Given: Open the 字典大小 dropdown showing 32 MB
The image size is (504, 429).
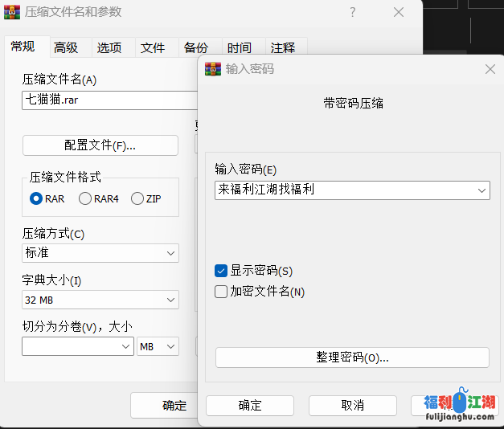Looking at the screenshot, I should click(x=100, y=300).
